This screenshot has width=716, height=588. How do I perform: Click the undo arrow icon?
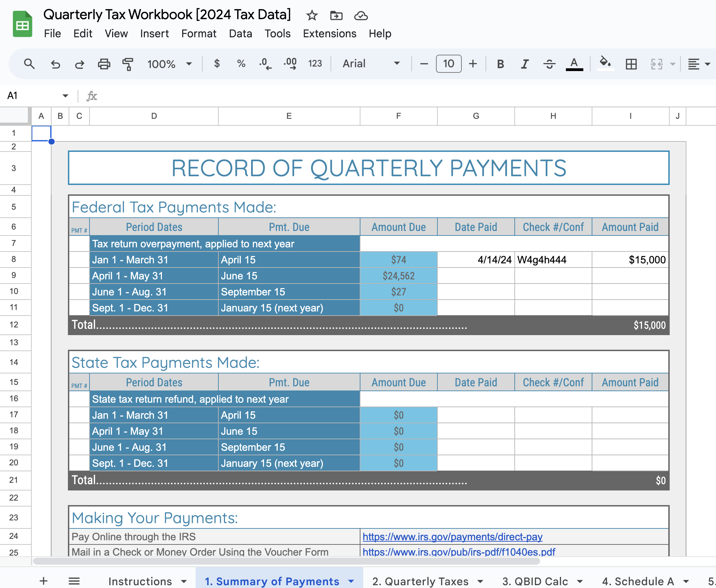point(55,64)
